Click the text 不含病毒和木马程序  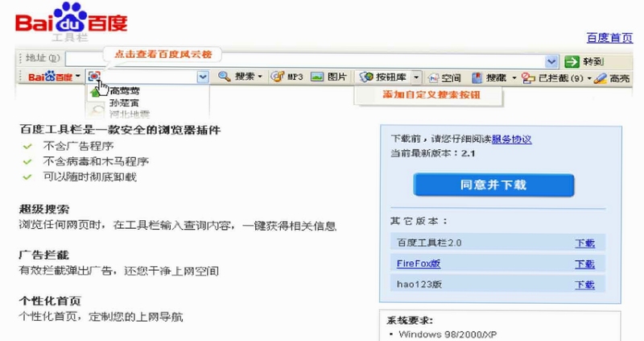pos(96,161)
